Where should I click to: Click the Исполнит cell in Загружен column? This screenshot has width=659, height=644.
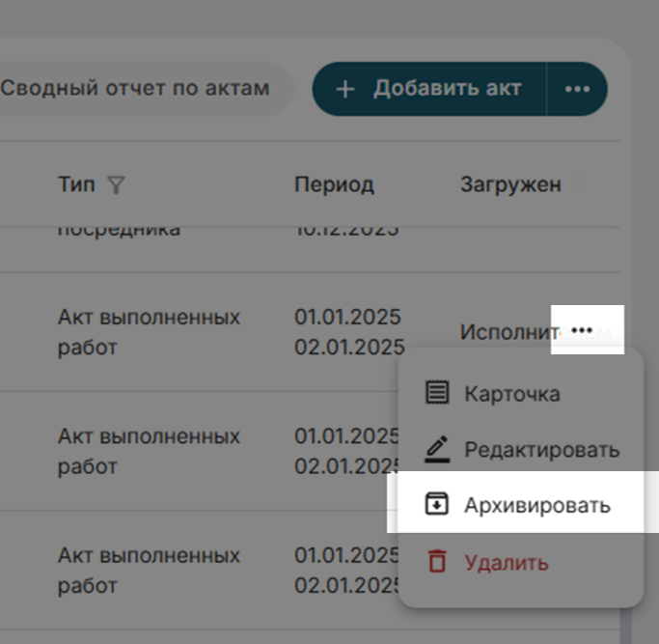pyautogui.click(x=504, y=332)
